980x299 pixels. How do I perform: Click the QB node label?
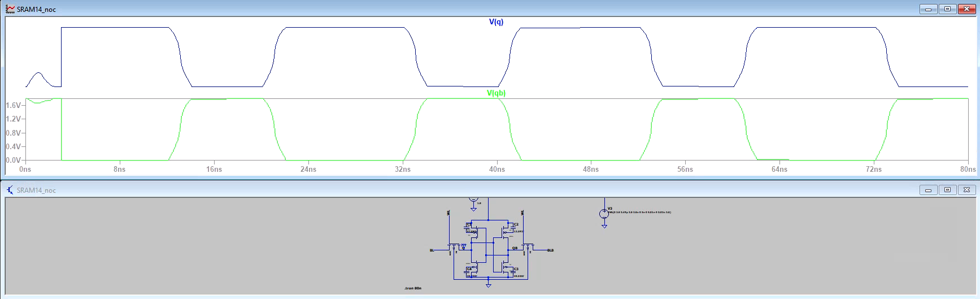[515, 248]
